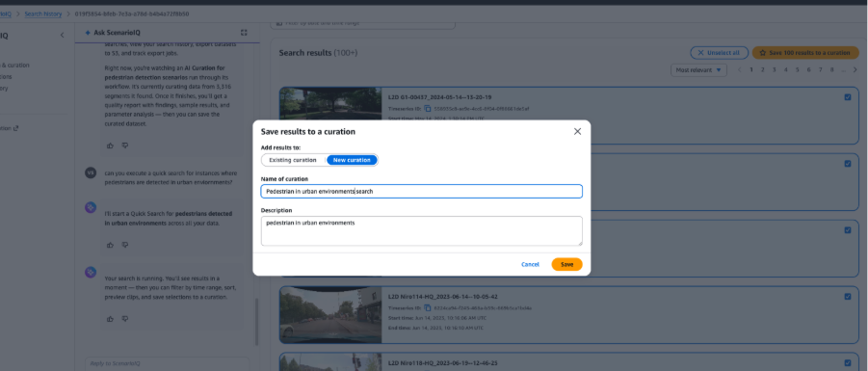
Task: Expand the Ask ScenarioIQ chat panel
Action: [244, 33]
